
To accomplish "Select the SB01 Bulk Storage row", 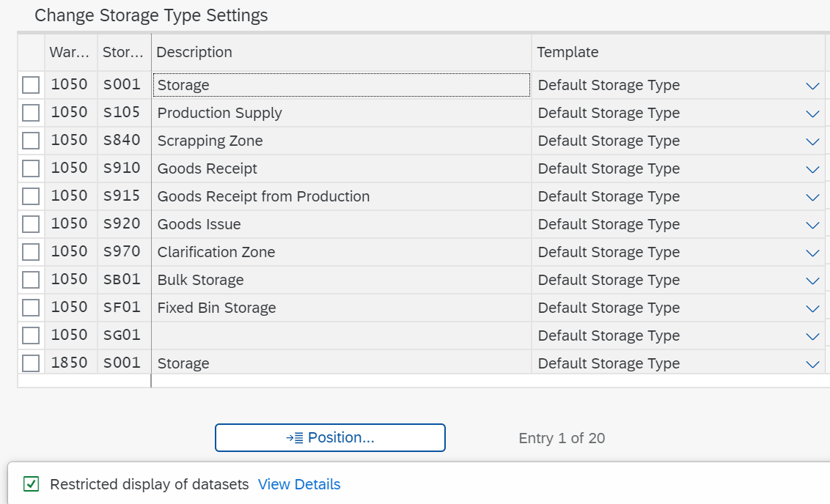I will point(31,280).
